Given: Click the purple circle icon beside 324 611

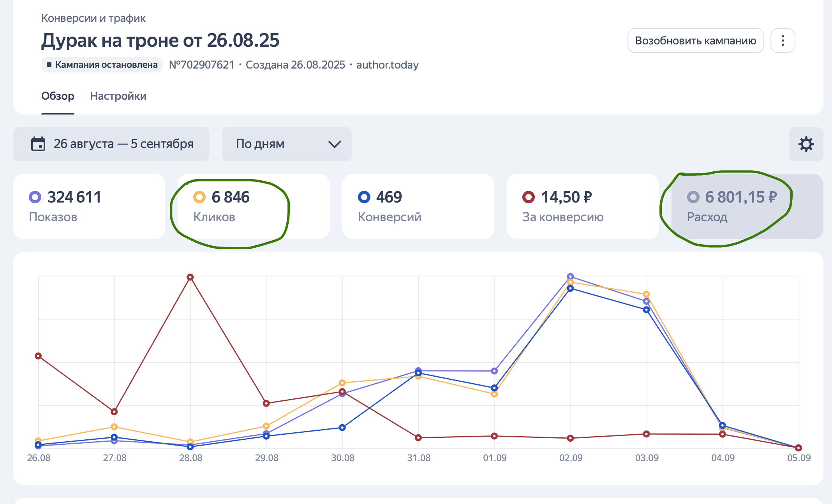Looking at the screenshot, I should (35, 197).
